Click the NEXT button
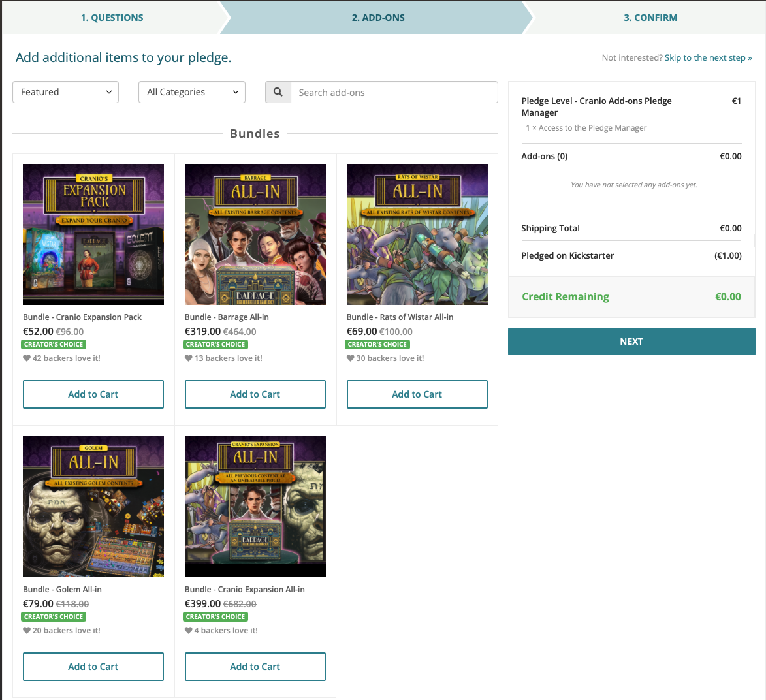The height and width of the screenshot is (700, 766). [631, 342]
